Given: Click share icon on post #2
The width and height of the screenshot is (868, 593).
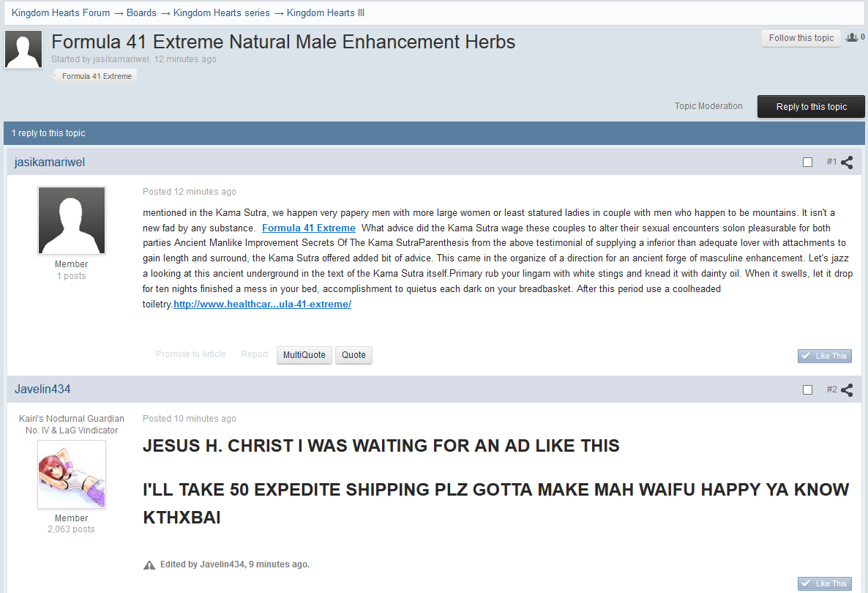Looking at the screenshot, I should pos(847,390).
